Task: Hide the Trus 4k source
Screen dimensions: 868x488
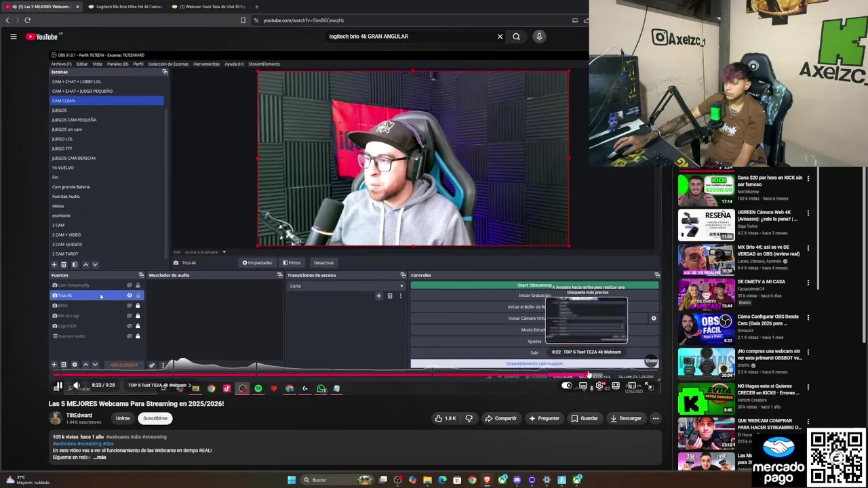Action: coord(130,296)
